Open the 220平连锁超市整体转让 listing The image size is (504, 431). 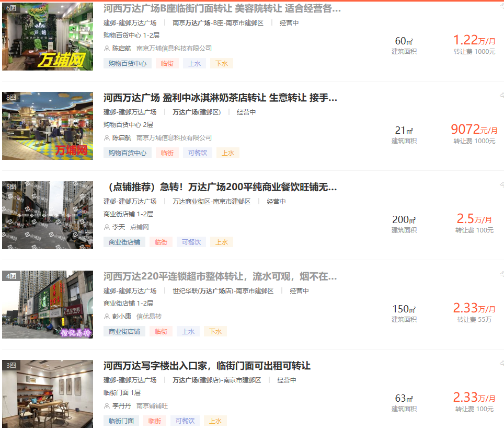(x=220, y=276)
